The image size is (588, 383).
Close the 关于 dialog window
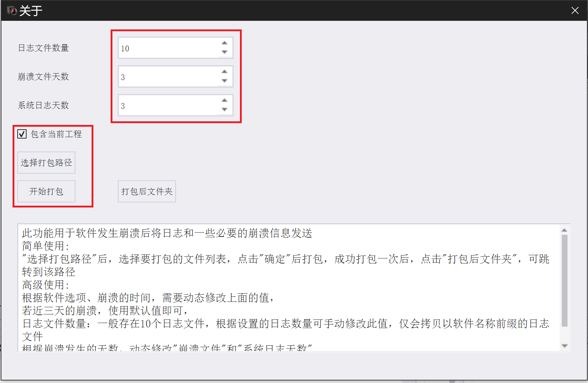[575, 11]
